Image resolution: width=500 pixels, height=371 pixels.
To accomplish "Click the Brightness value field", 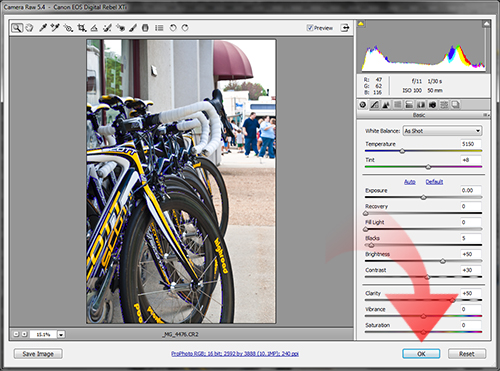I will point(471,254).
